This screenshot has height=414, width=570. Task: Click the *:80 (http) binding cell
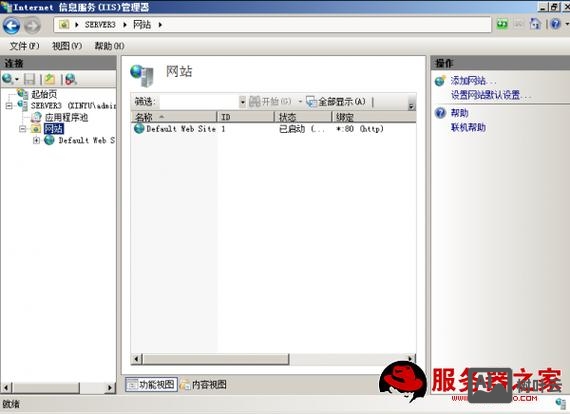coord(360,129)
